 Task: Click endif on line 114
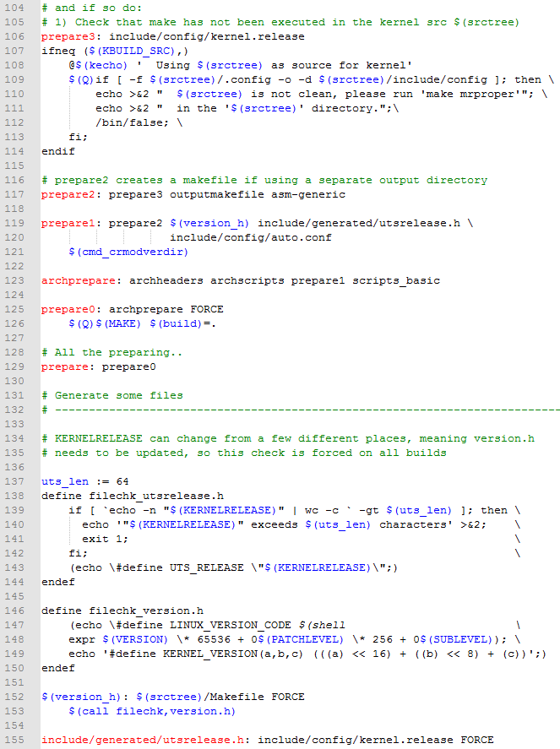pos(58,151)
